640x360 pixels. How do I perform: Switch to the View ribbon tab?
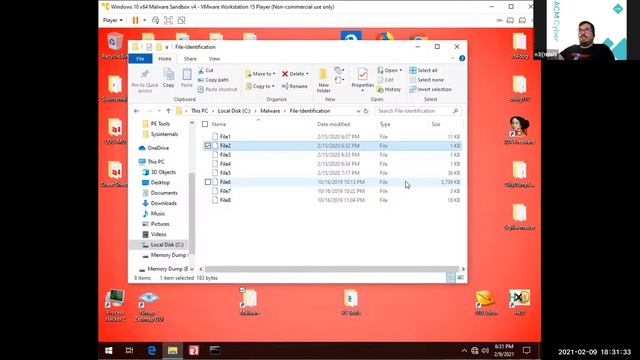tap(214, 59)
